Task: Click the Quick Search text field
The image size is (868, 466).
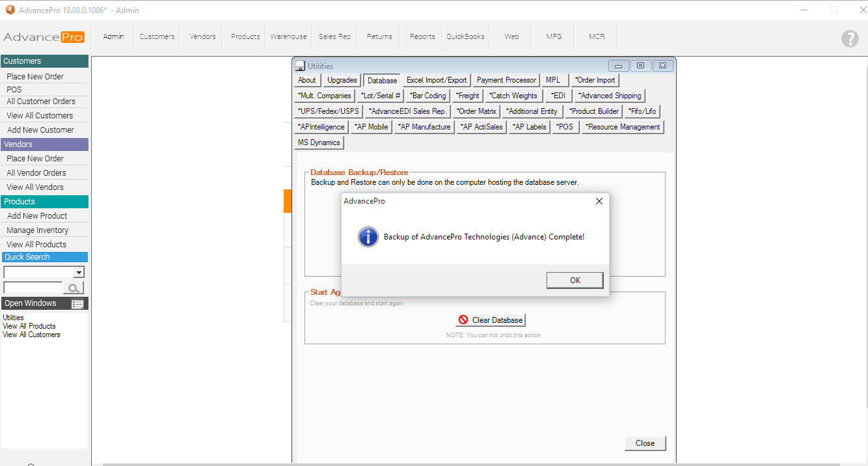Action: click(33, 288)
